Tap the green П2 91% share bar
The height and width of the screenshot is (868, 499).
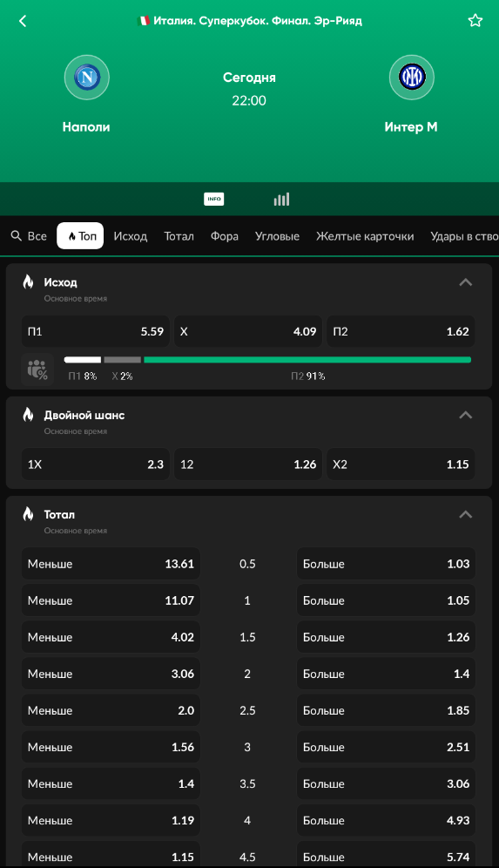(x=307, y=360)
